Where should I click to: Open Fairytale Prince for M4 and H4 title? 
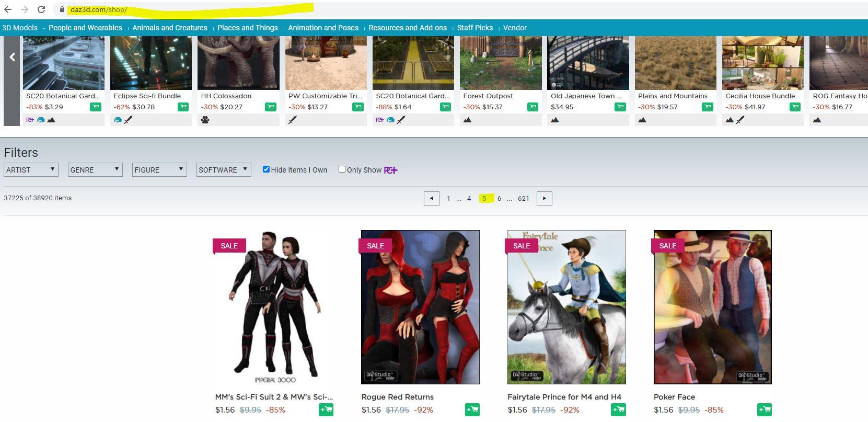coord(564,397)
